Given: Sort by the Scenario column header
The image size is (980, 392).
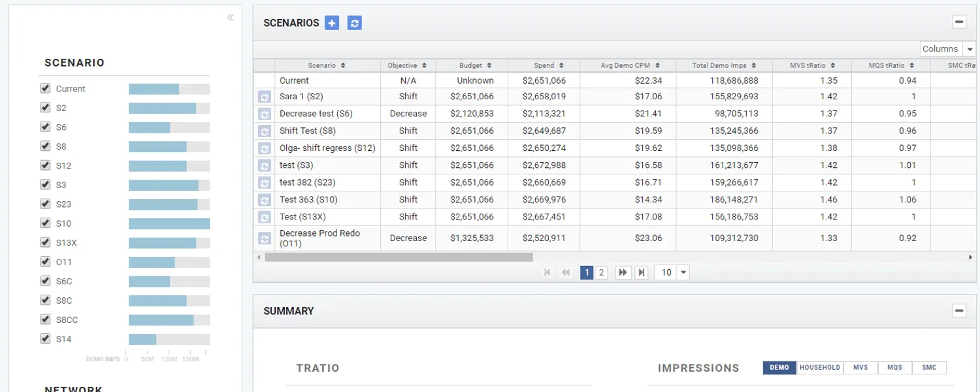Looking at the screenshot, I should [x=327, y=65].
